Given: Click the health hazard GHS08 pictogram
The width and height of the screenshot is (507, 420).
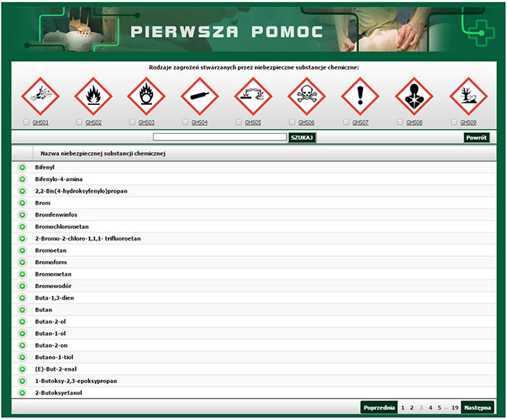Looking at the screenshot, I should click(414, 96).
